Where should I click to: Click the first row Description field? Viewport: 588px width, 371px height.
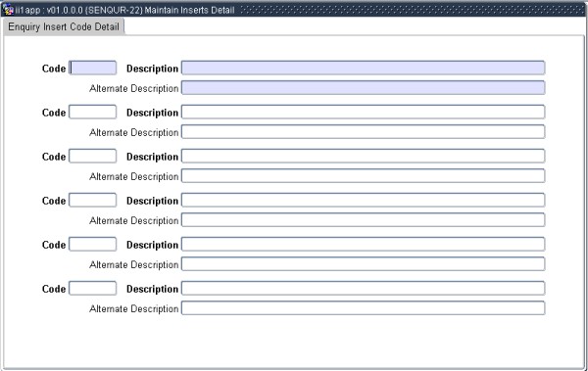tap(363, 68)
